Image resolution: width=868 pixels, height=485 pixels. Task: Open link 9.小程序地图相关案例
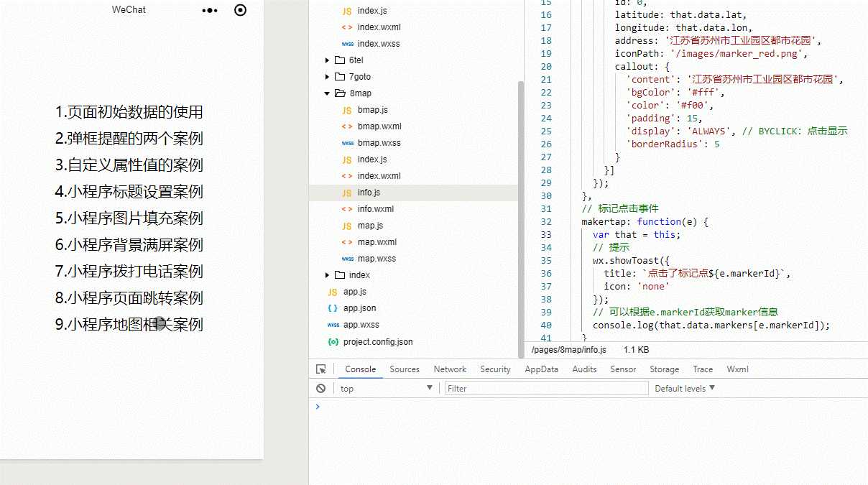tap(129, 325)
